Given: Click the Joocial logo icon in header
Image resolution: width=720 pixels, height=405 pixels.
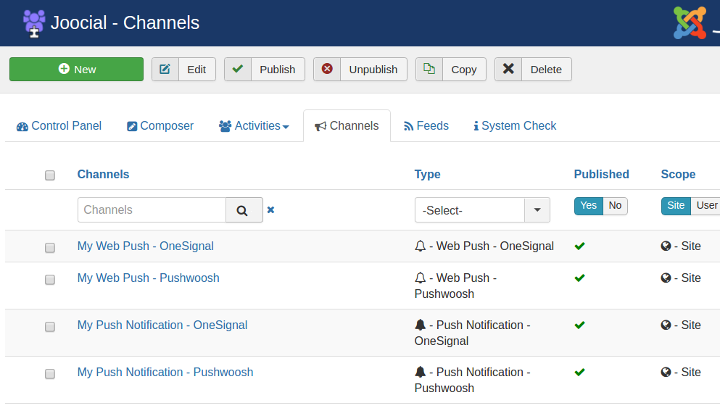Looking at the screenshot, I should coord(34,23).
